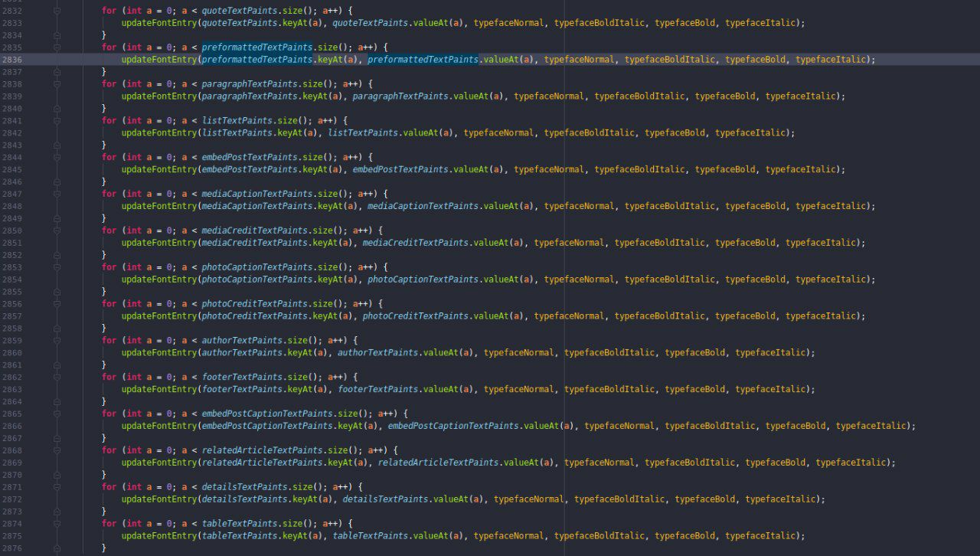Collapse the preformattedTextPaints for loop at line 2835
This screenshot has height=556, width=980.
coord(57,47)
